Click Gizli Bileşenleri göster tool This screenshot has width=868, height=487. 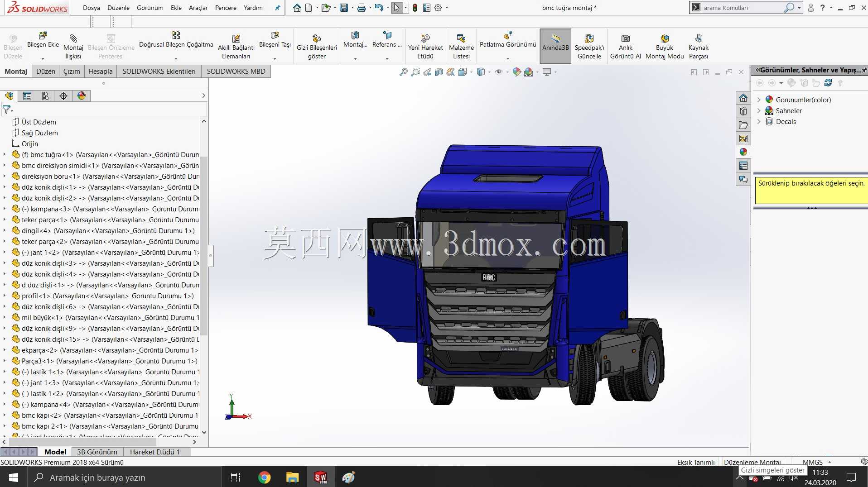pyautogui.click(x=317, y=46)
